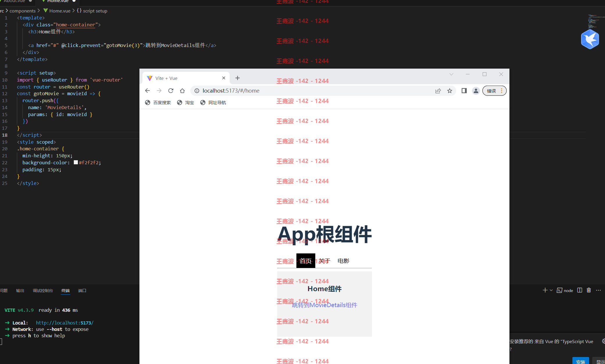
Task: Open terminal panel more actions menu
Action: click(598, 290)
